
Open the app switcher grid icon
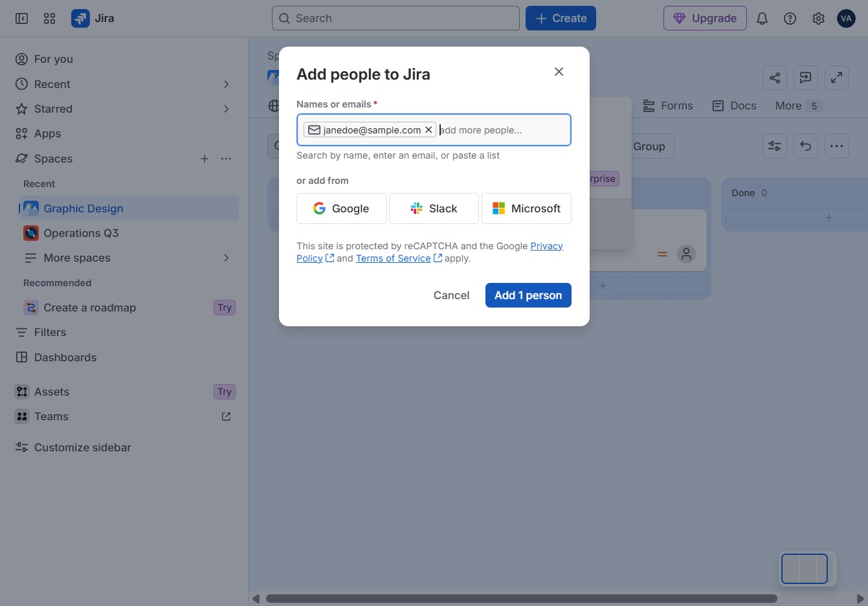coord(49,19)
